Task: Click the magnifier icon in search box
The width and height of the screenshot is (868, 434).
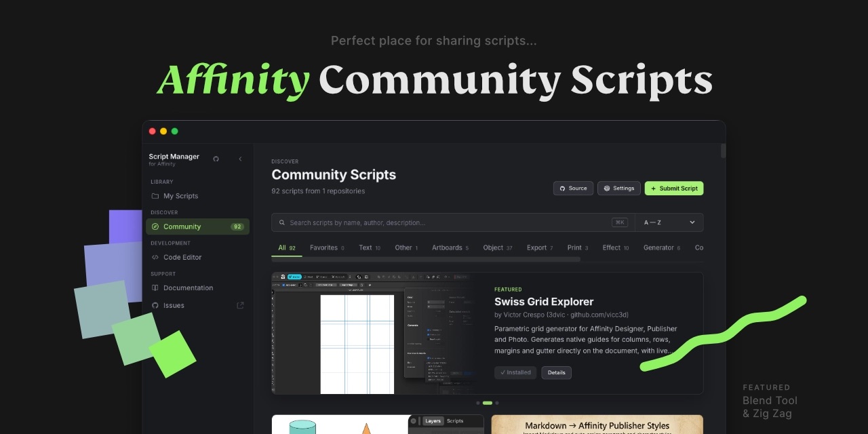Action: [x=282, y=222]
